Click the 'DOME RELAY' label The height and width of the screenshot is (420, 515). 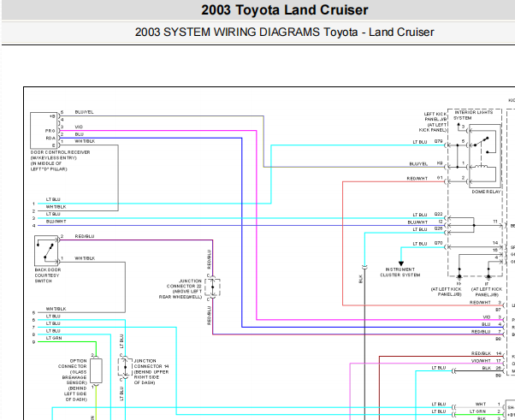486,192
